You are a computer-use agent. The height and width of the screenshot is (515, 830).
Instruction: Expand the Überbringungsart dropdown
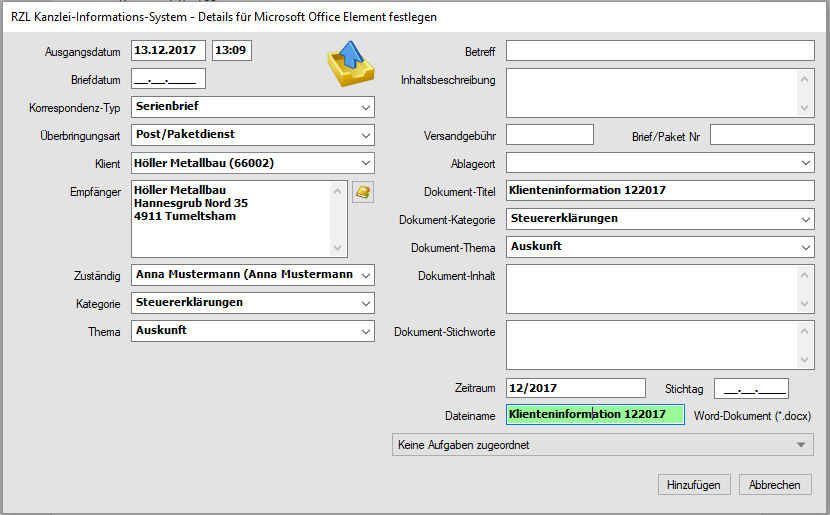point(365,135)
